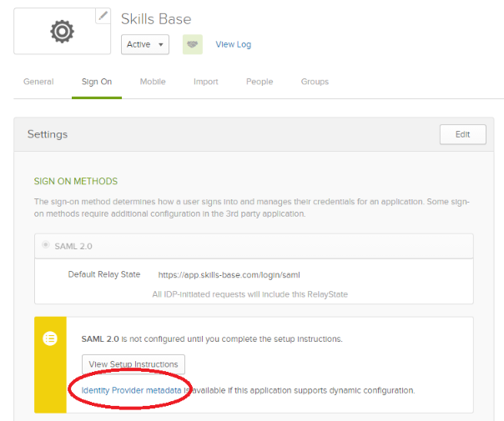Click the yellow list icon in SAML notice

pos(50,338)
